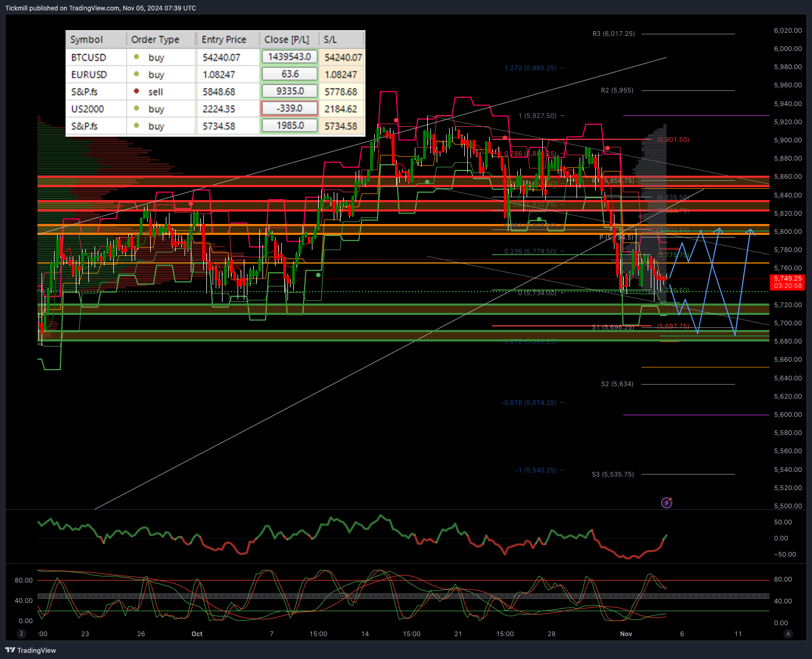Click the -339.0 close P/L button

pos(290,108)
